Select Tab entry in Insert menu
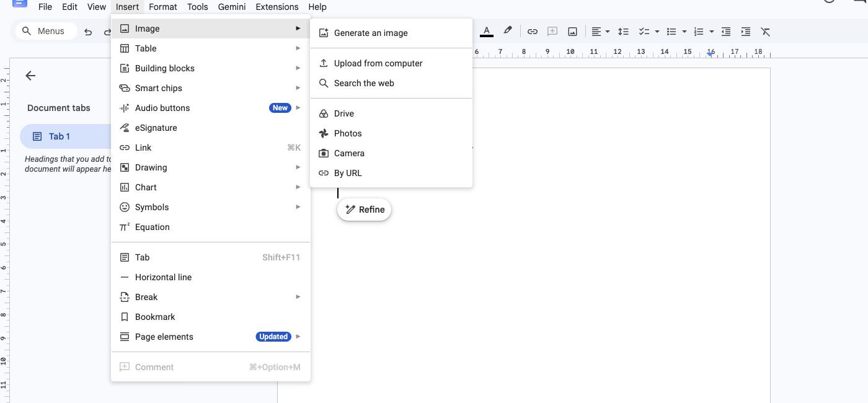This screenshot has height=403, width=868. click(211, 257)
